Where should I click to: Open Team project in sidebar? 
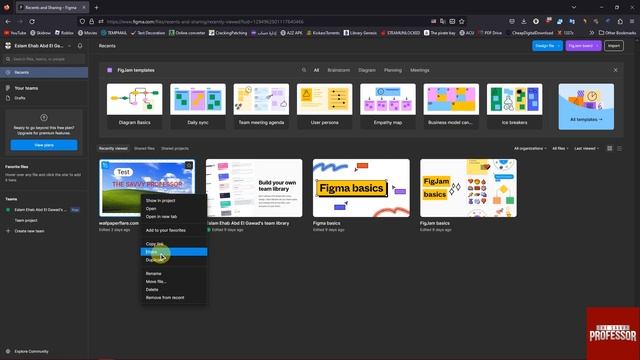click(26, 220)
